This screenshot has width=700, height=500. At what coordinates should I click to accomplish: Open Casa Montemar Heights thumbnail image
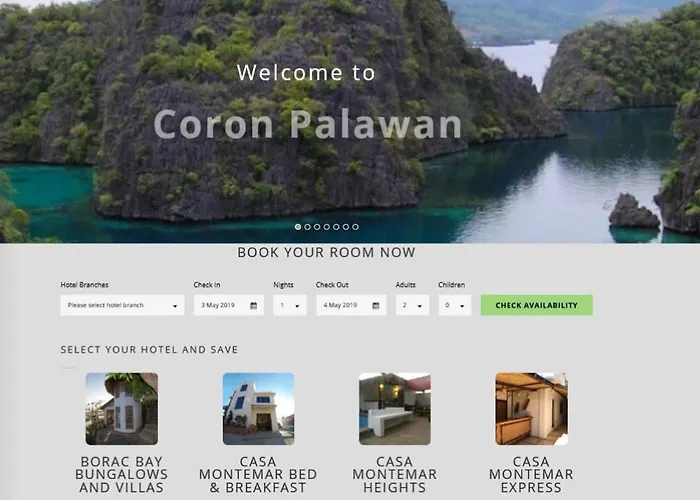tap(395, 409)
